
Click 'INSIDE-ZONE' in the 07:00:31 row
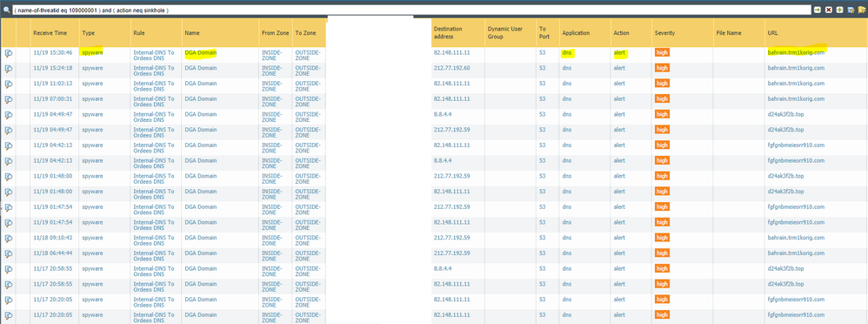272,102
